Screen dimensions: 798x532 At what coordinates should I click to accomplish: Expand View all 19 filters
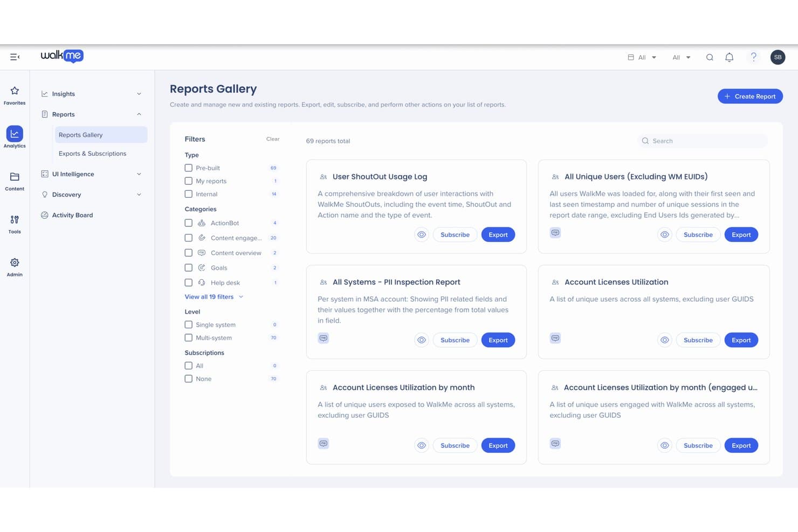click(214, 297)
